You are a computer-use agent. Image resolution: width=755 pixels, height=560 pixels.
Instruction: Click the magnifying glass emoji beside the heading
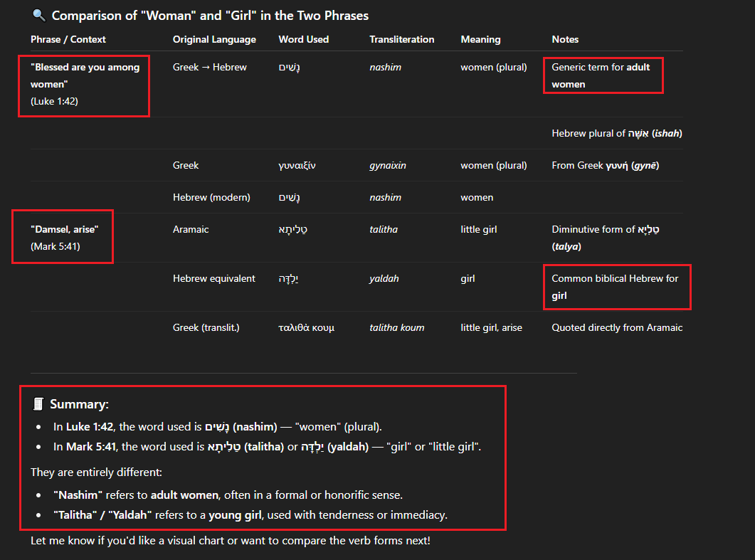[x=38, y=16]
